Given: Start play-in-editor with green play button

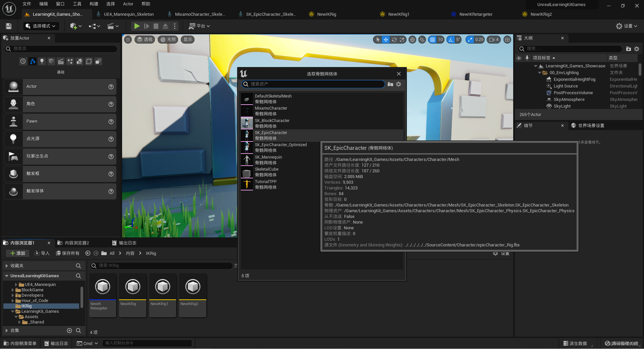Looking at the screenshot, I should [x=137, y=26].
